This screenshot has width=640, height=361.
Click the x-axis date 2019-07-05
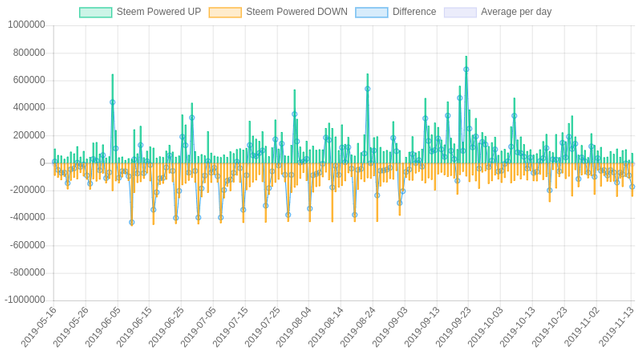tap(198, 327)
